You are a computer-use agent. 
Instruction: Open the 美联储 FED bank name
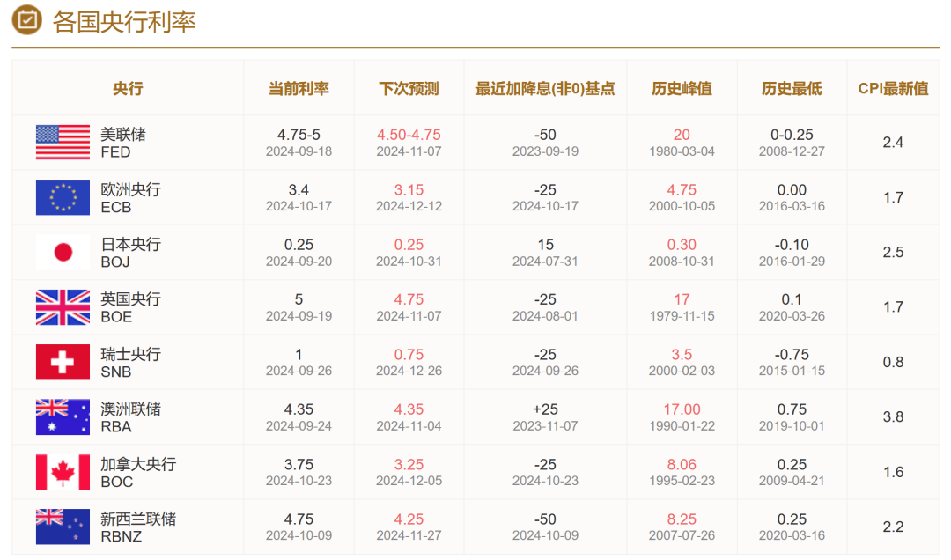(x=123, y=143)
